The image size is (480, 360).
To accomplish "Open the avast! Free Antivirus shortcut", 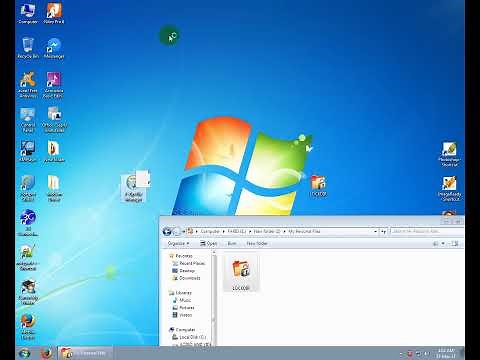I will point(28,85).
